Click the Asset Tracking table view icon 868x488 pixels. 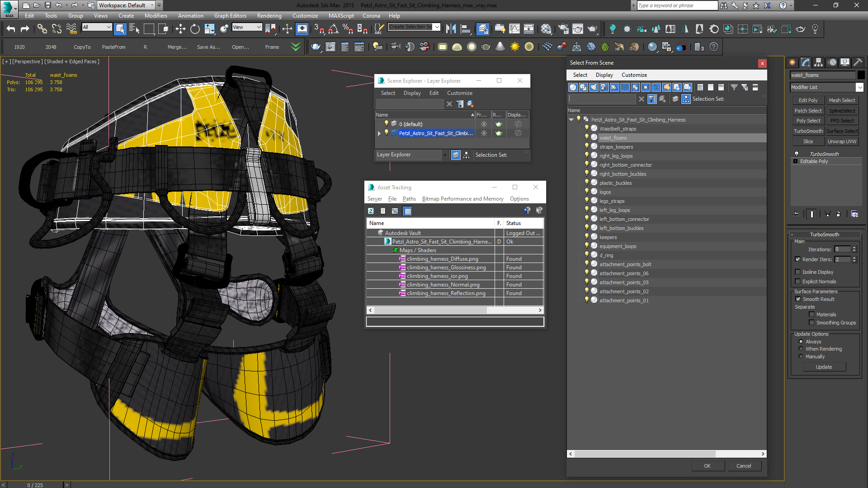click(407, 211)
